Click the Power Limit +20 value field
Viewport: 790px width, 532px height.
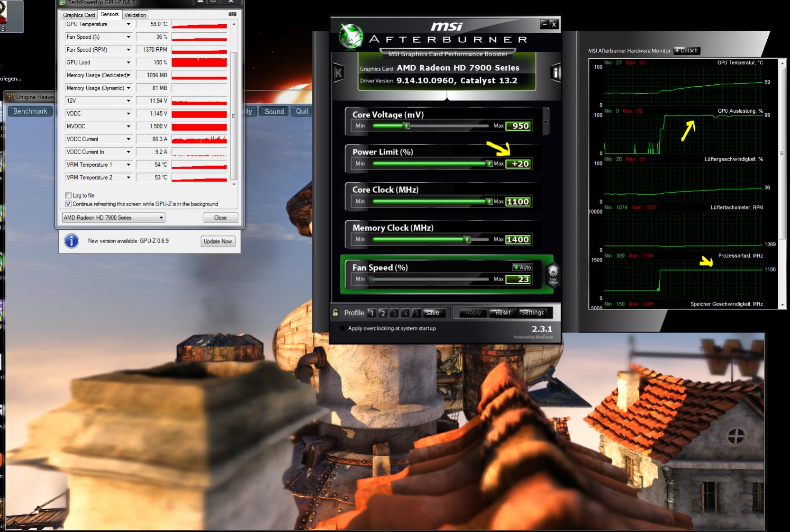(x=518, y=164)
